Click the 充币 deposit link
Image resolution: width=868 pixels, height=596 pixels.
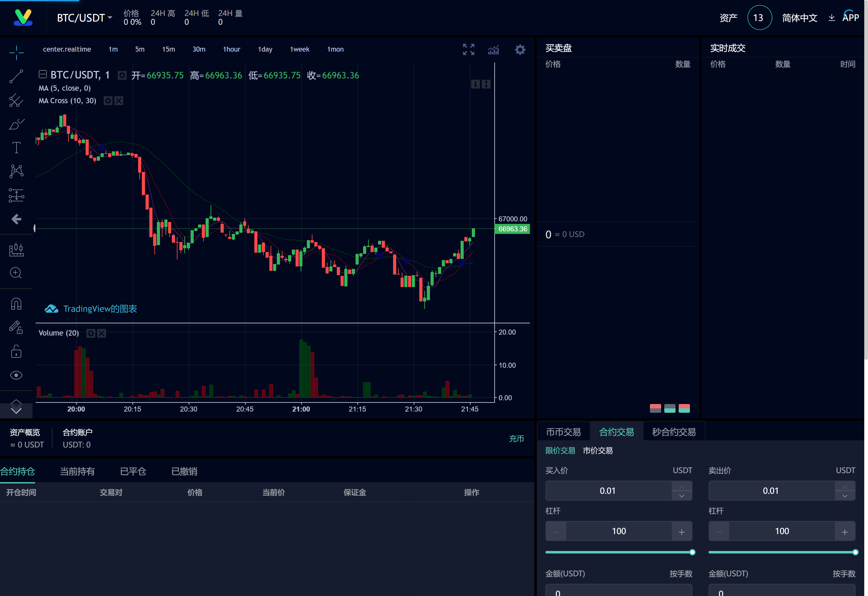(x=516, y=438)
